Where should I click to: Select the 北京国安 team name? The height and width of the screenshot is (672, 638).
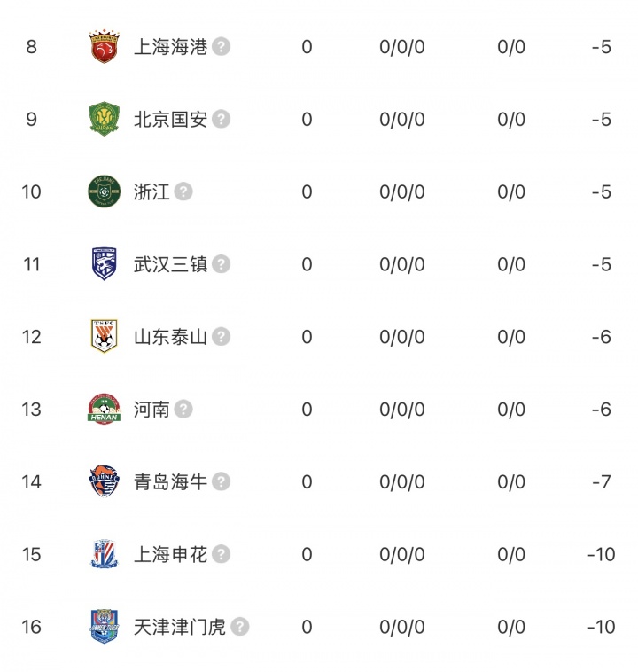[170, 119]
